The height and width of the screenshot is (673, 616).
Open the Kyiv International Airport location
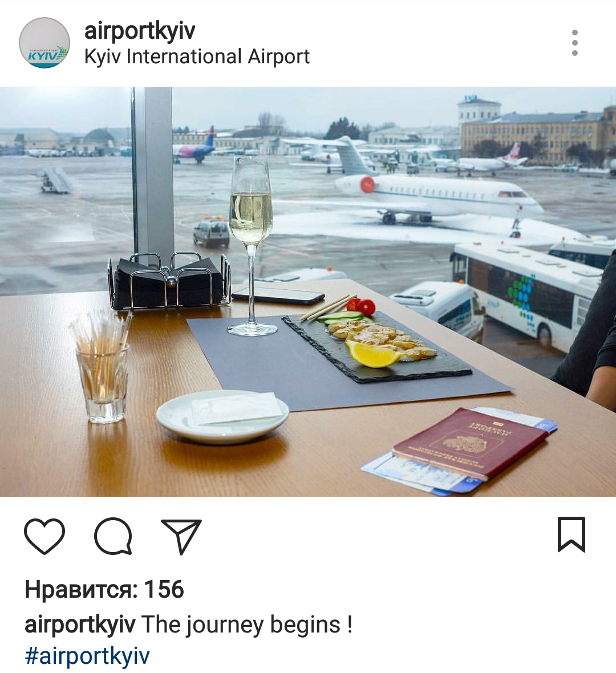[197, 56]
